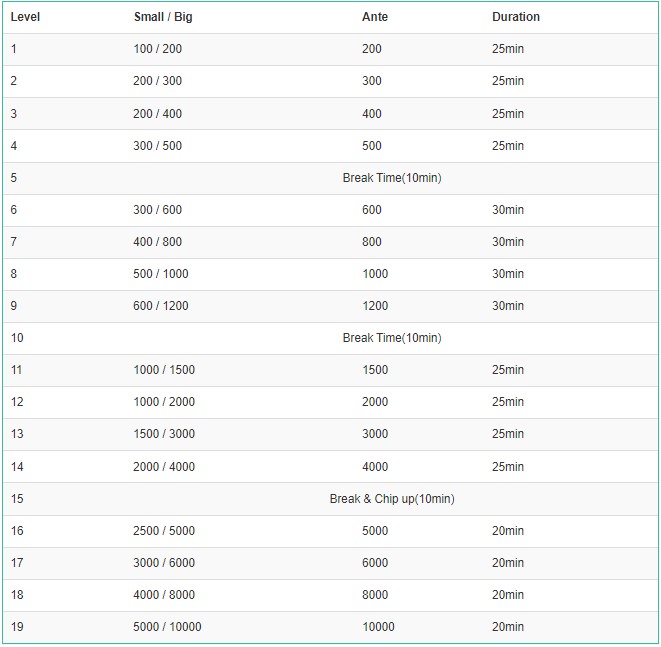Click the ante value 1500 in level 11

tap(375, 370)
